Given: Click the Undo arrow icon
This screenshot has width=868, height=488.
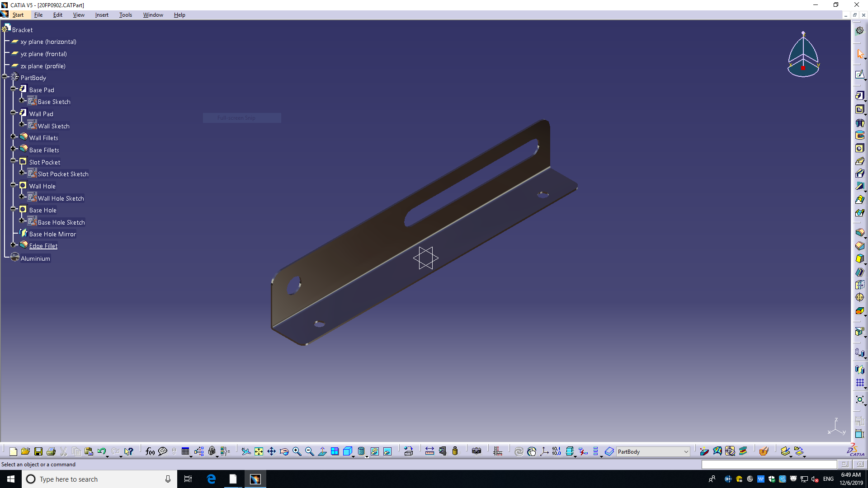Looking at the screenshot, I should click(x=101, y=451).
